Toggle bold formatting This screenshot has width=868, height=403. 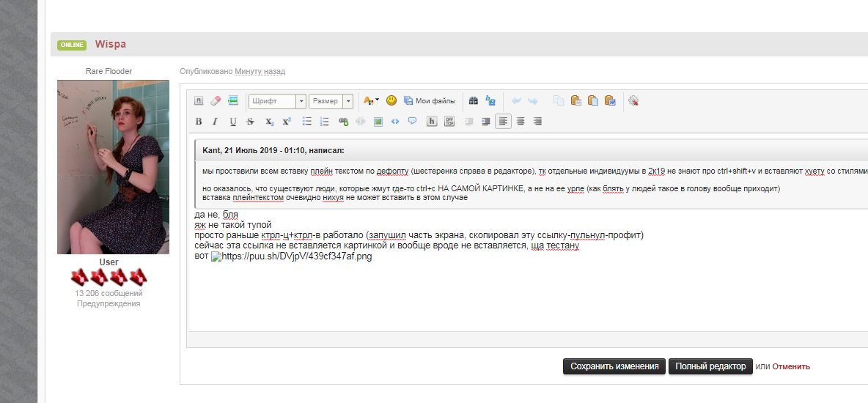[199, 121]
